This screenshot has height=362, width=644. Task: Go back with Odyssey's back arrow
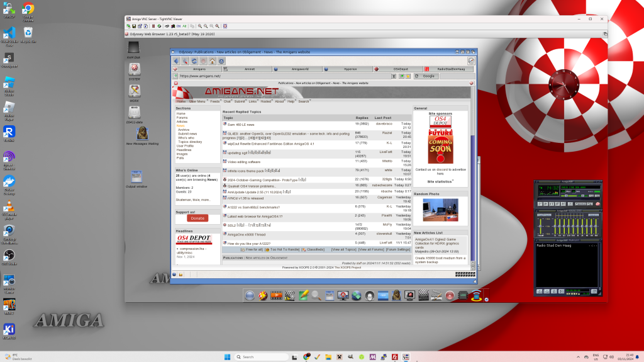177,61
